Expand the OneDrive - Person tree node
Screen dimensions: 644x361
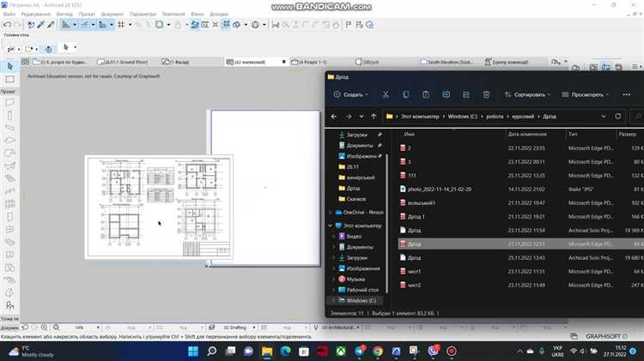pyautogui.click(x=331, y=213)
